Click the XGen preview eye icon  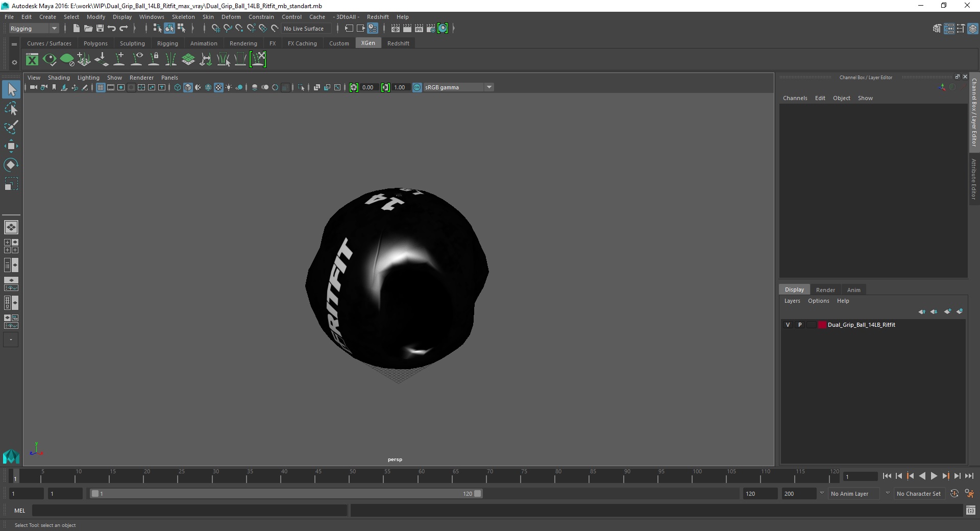(50, 60)
